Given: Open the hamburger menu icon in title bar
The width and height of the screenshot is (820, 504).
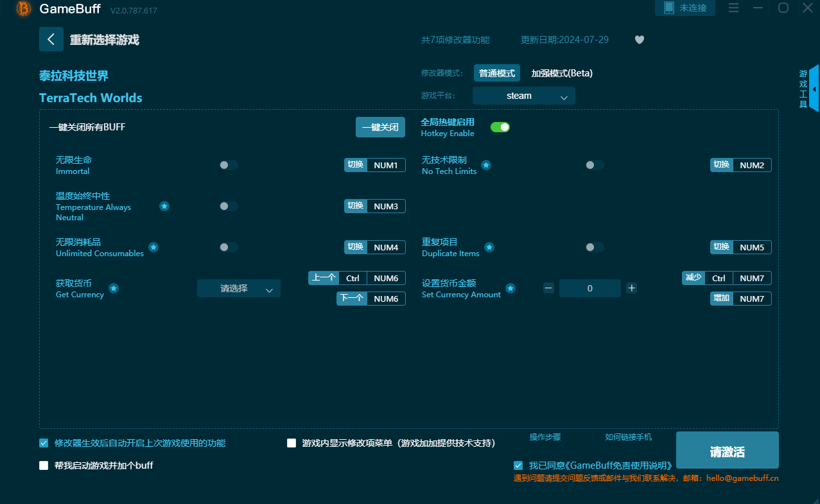Looking at the screenshot, I should (x=734, y=8).
